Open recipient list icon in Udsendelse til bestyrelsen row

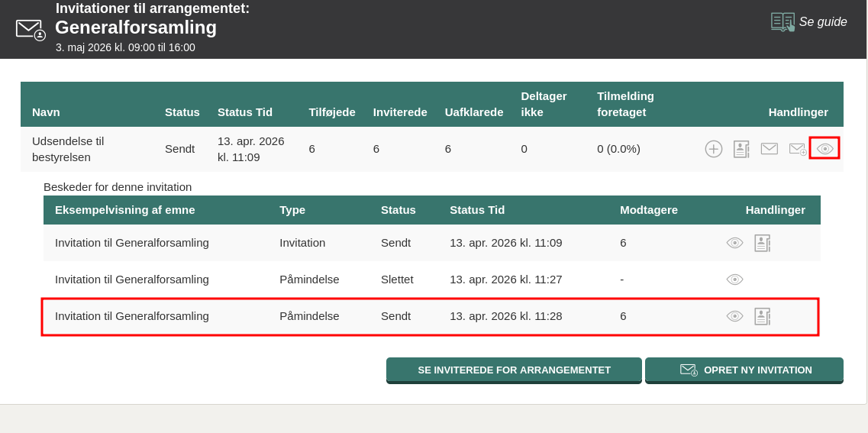[x=741, y=149]
